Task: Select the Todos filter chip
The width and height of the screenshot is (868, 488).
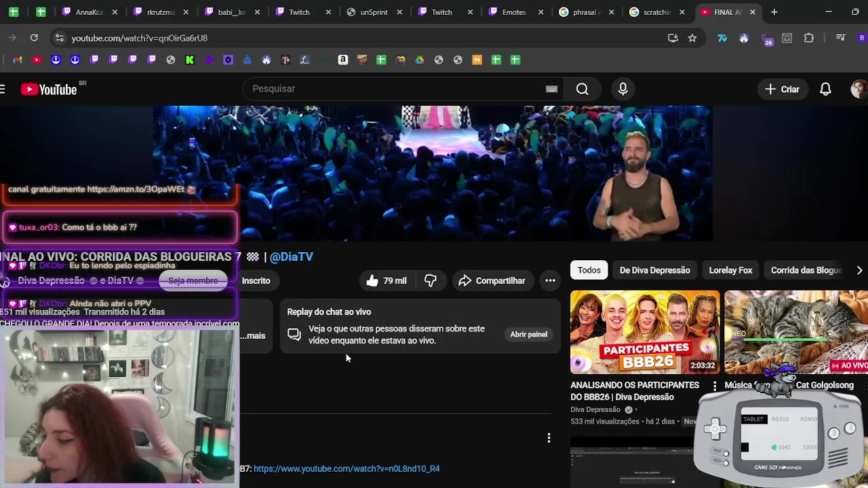Action: point(589,270)
